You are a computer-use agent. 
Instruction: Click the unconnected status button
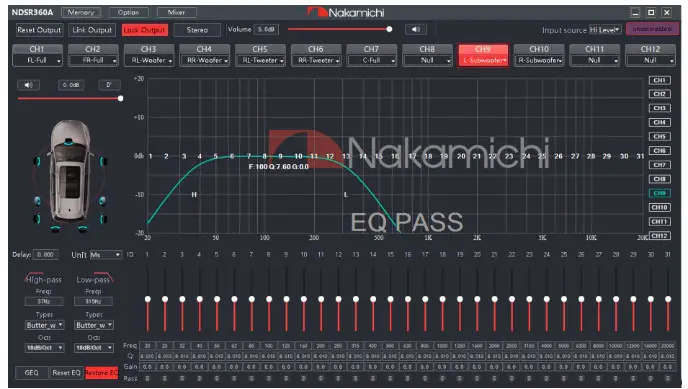(x=652, y=29)
